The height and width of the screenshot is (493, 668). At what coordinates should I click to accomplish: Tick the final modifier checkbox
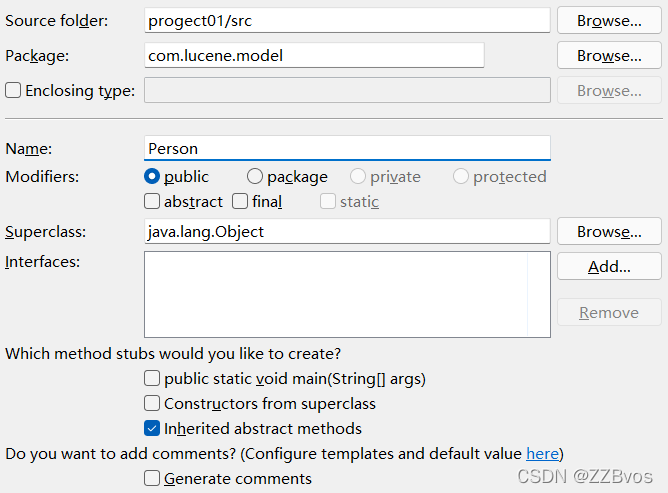pyautogui.click(x=240, y=202)
